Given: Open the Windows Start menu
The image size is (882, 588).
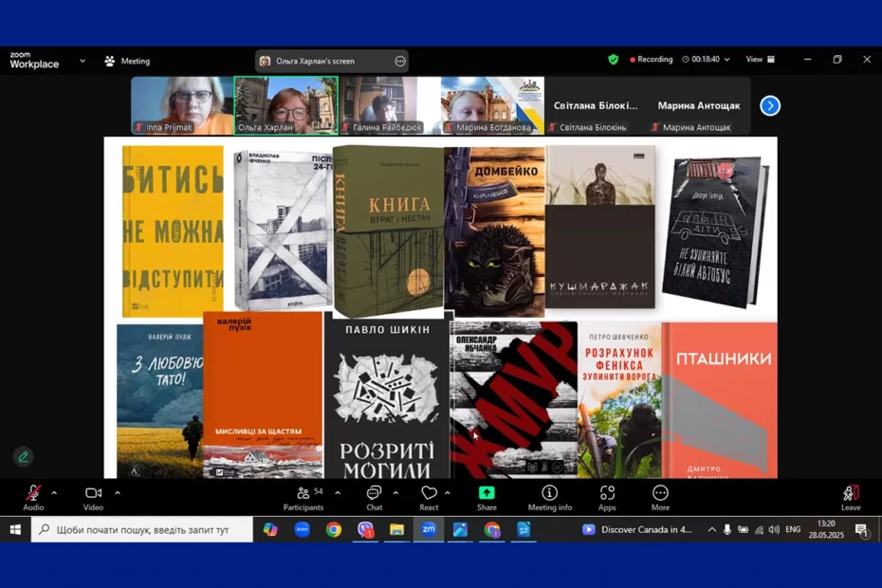Looking at the screenshot, I should pyautogui.click(x=15, y=529).
